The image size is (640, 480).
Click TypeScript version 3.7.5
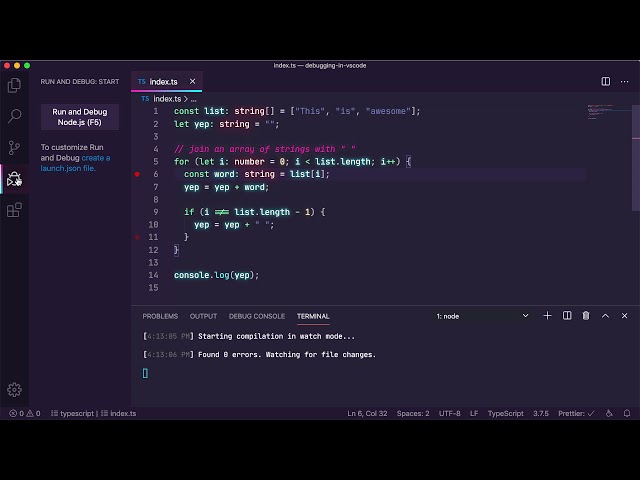pyautogui.click(x=541, y=413)
